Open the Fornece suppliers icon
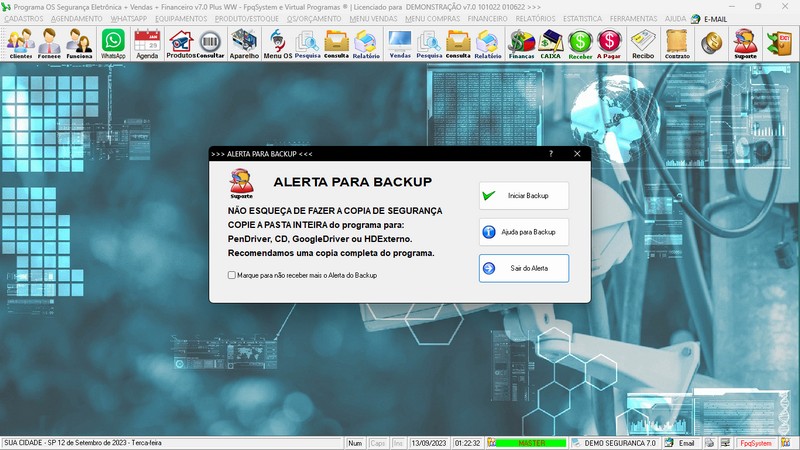 pyautogui.click(x=49, y=44)
